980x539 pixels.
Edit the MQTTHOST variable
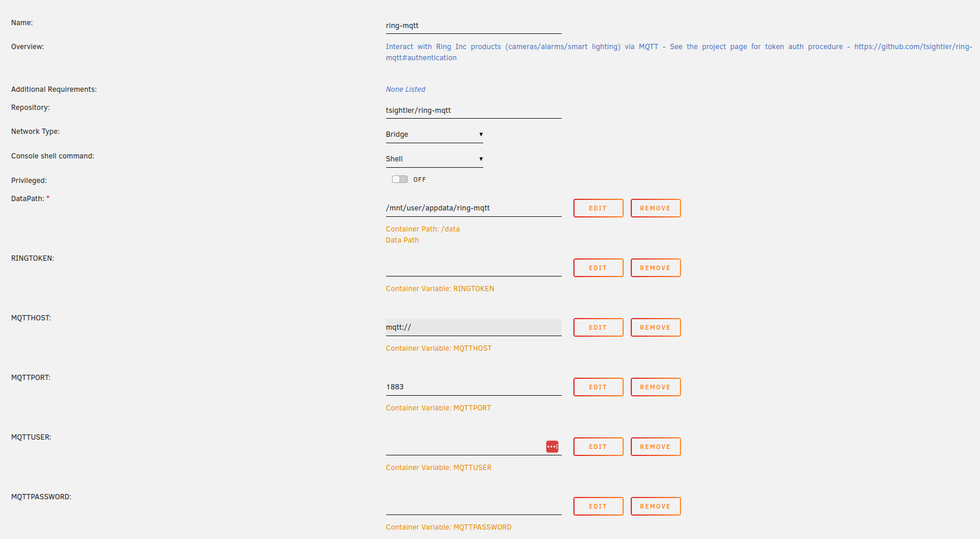click(x=598, y=327)
